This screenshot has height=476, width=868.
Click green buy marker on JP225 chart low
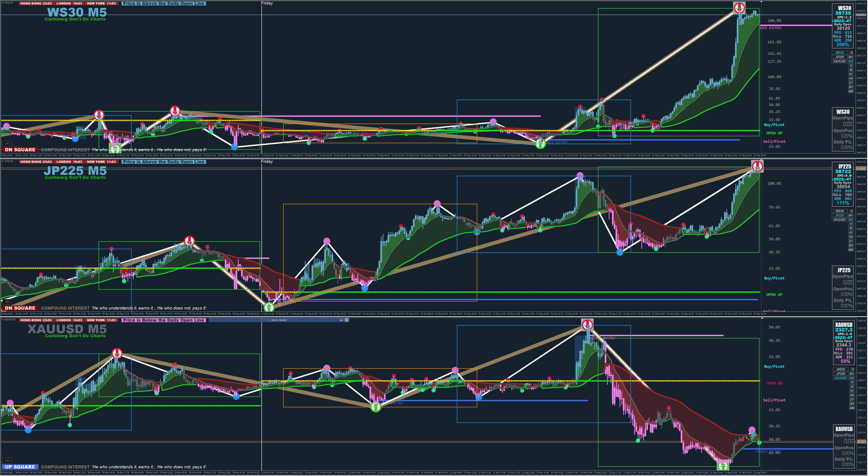[x=269, y=307]
